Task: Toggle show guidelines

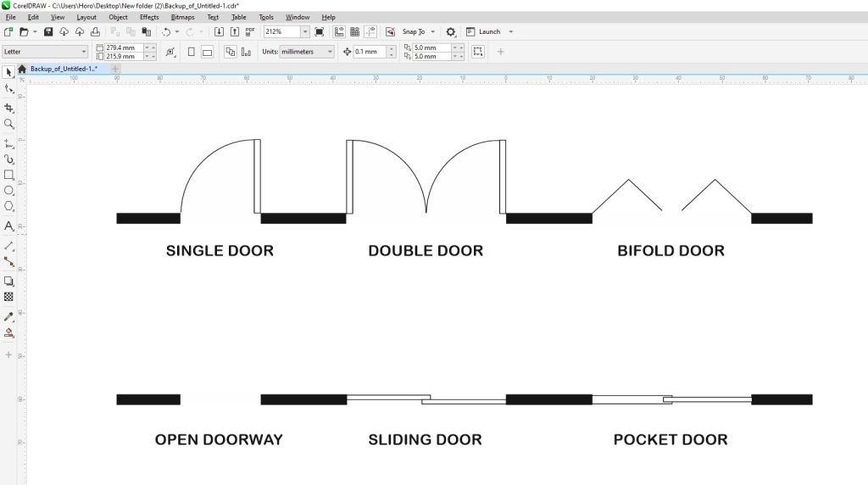Action: pos(370,32)
